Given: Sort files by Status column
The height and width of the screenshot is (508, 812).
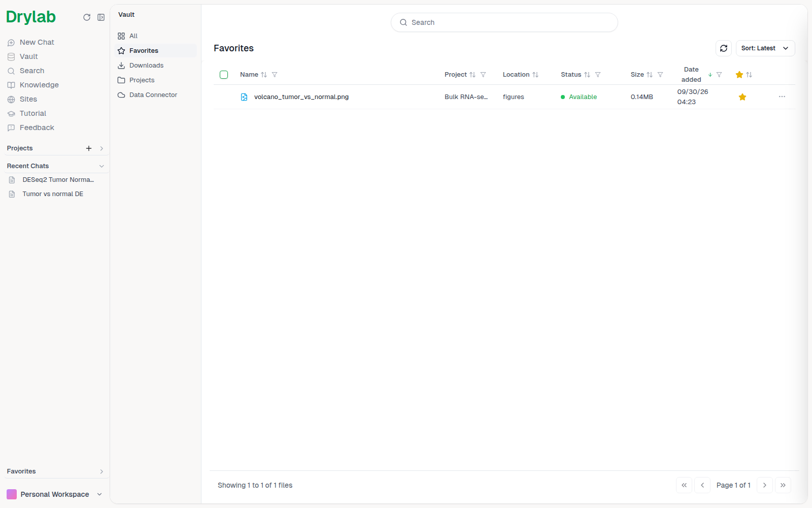Looking at the screenshot, I should (587, 75).
